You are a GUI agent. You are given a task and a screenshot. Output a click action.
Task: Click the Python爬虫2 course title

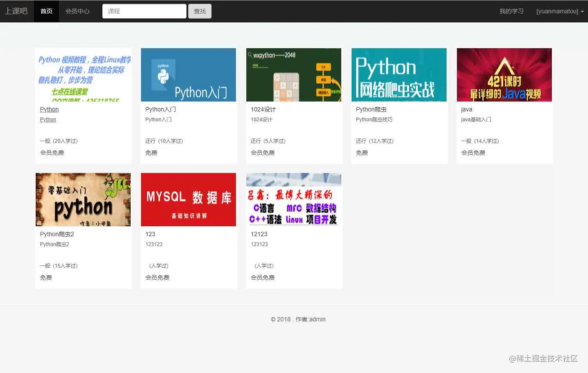[57, 234]
